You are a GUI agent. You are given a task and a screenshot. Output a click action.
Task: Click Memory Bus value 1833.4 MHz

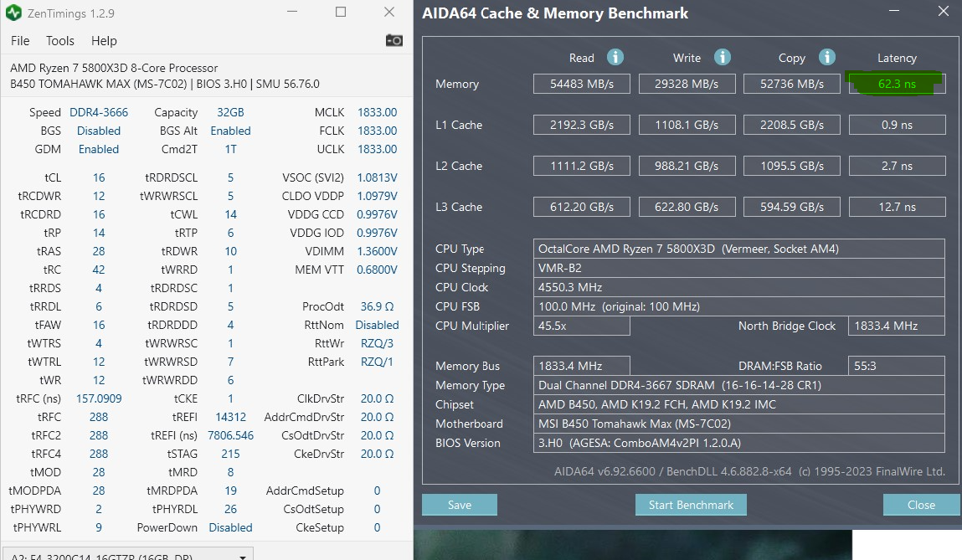tap(582, 366)
